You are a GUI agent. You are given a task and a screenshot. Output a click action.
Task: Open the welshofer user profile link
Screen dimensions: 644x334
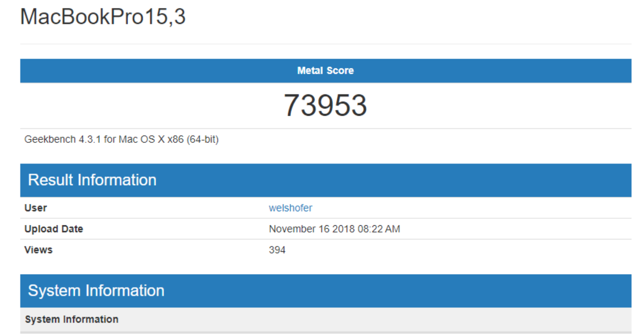[x=290, y=208]
